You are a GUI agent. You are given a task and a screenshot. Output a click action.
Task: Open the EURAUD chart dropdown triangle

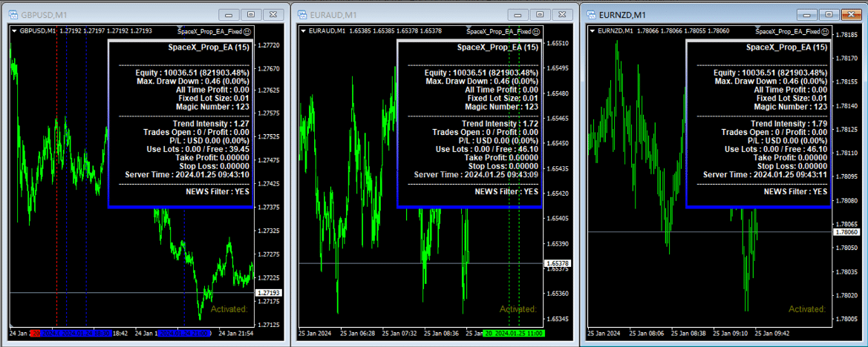(x=303, y=31)
